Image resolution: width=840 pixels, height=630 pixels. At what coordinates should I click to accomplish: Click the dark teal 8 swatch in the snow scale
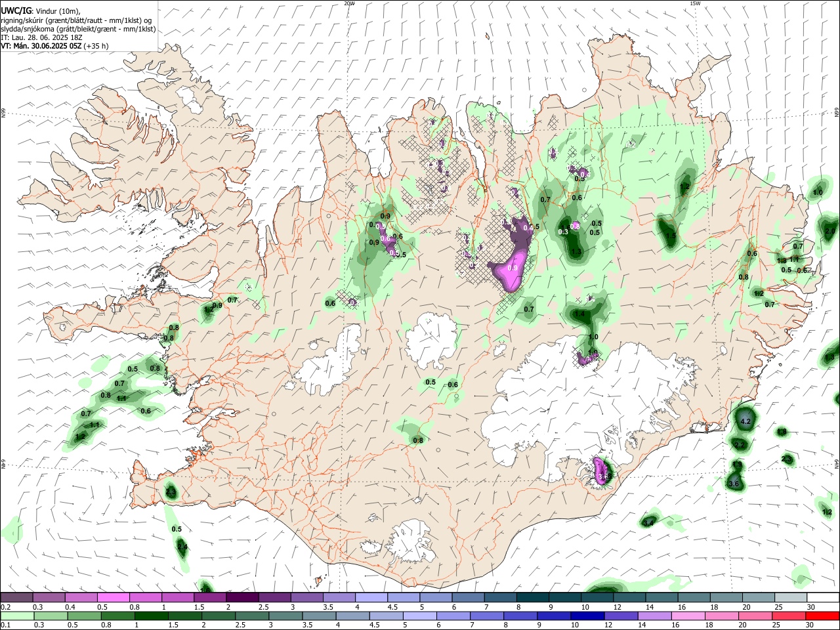(533, 597)
